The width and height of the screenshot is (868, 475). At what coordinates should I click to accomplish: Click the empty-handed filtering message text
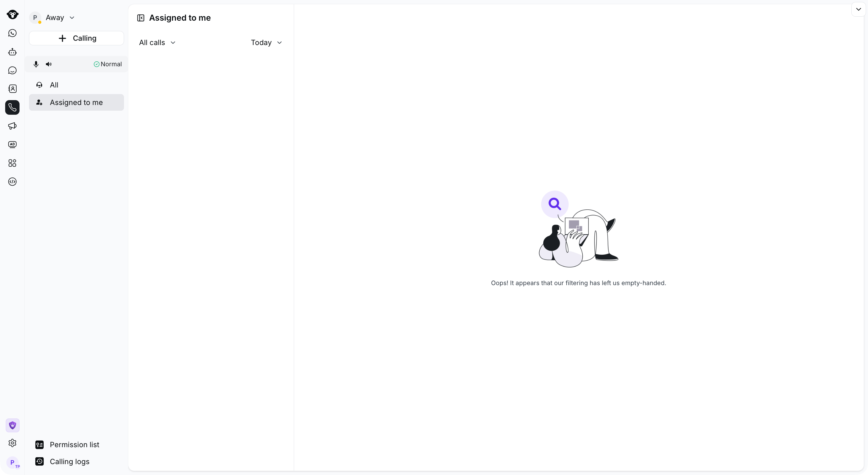click(x=579, y=283)
